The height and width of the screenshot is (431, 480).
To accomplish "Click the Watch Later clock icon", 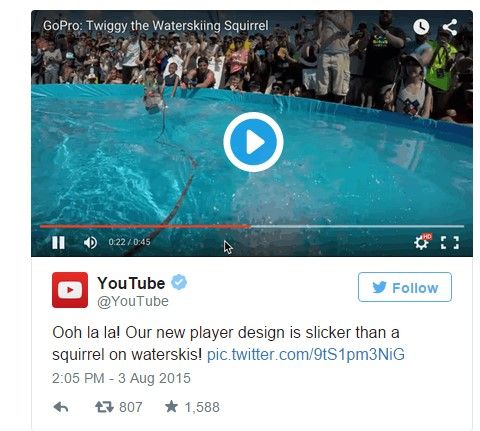I will 421,27.
